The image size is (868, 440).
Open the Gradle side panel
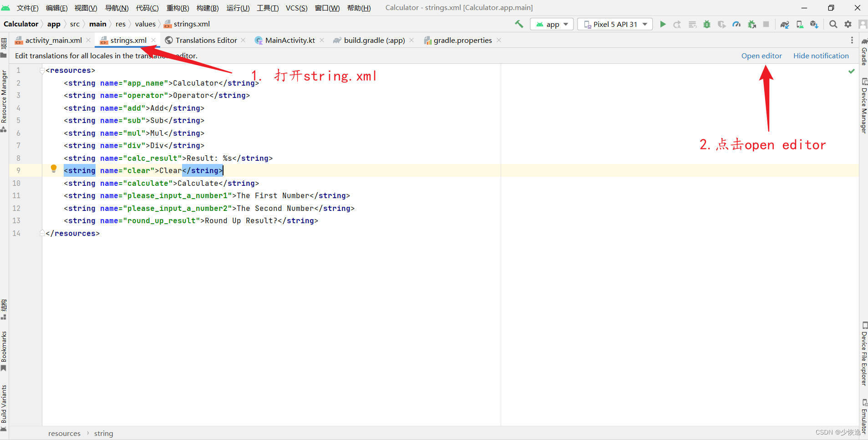tap(864, 52)
